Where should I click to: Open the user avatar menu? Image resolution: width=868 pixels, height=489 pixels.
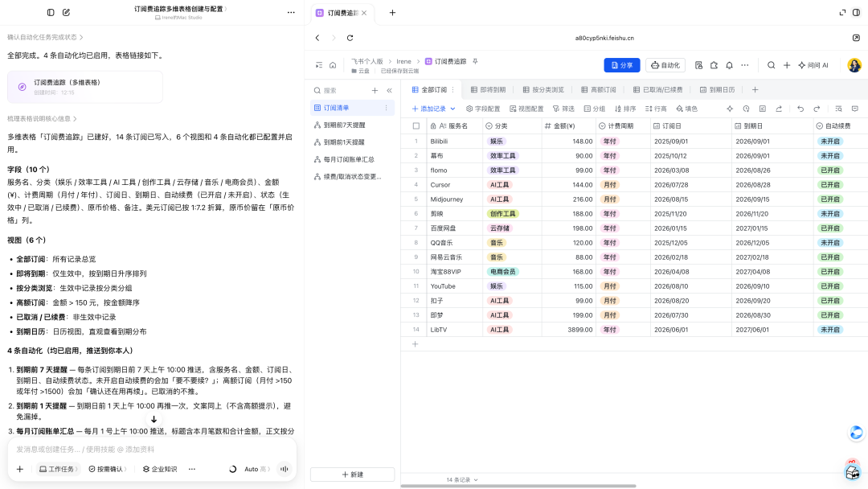click(854, 65)
